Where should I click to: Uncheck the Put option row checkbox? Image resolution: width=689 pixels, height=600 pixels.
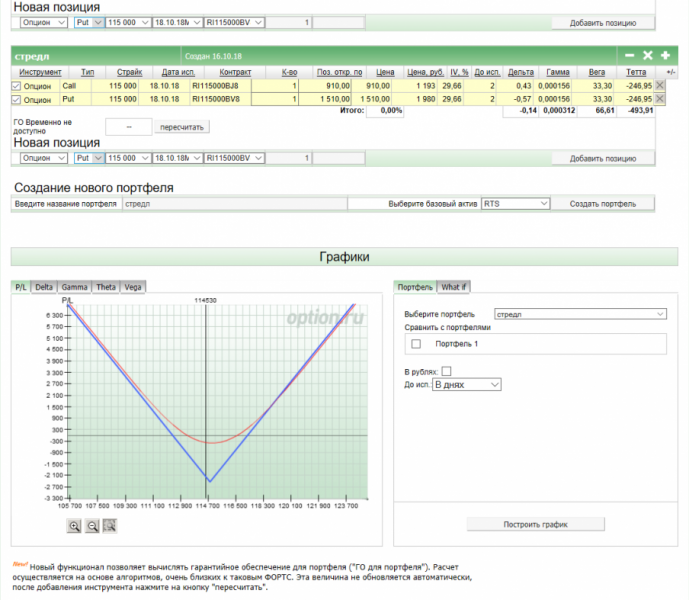click(15, 100)
